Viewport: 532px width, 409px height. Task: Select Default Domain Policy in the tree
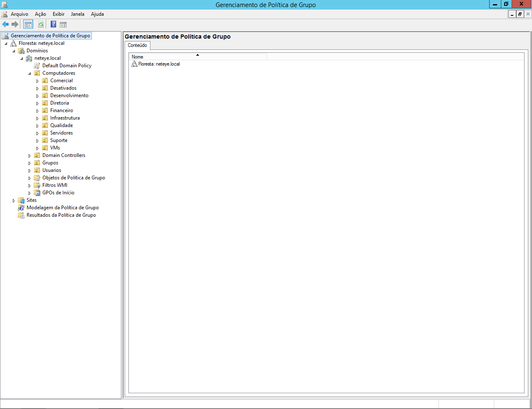[66, 66]
